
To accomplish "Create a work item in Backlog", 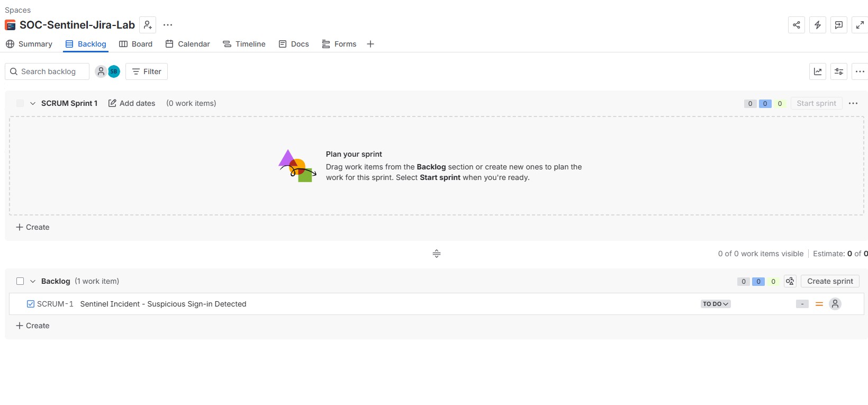I will (33, 326).
